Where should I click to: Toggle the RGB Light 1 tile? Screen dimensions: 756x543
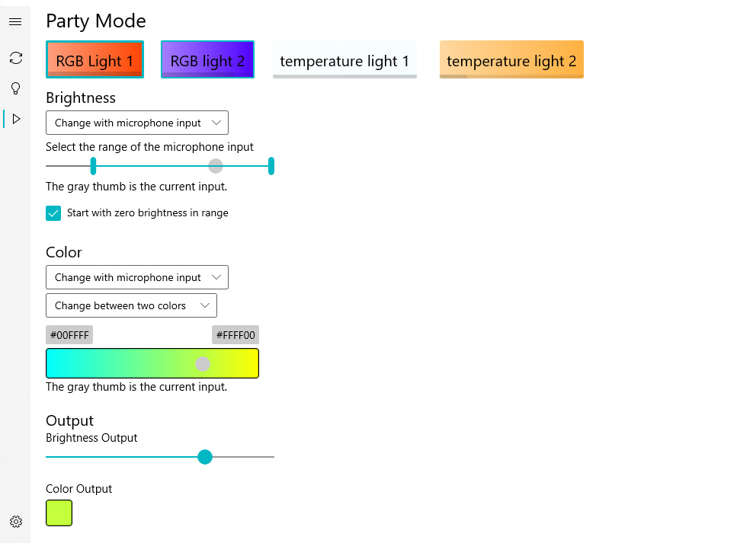coord(94,60)
